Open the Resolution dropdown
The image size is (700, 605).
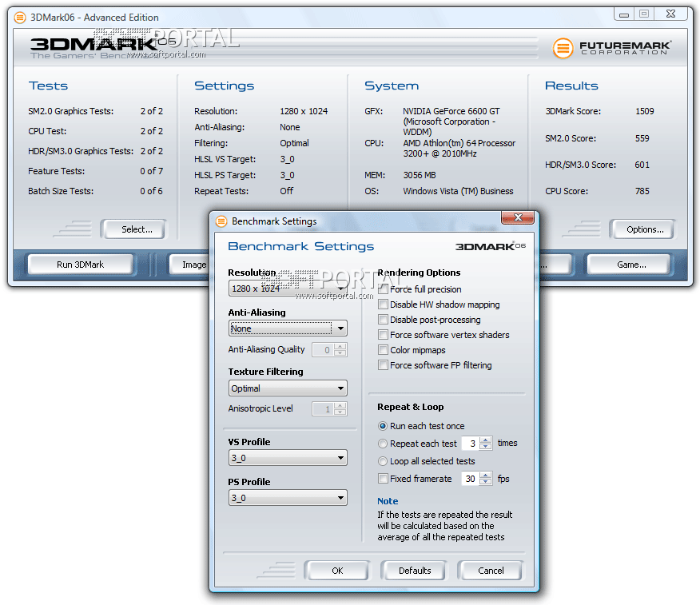[x=288, y=289]
